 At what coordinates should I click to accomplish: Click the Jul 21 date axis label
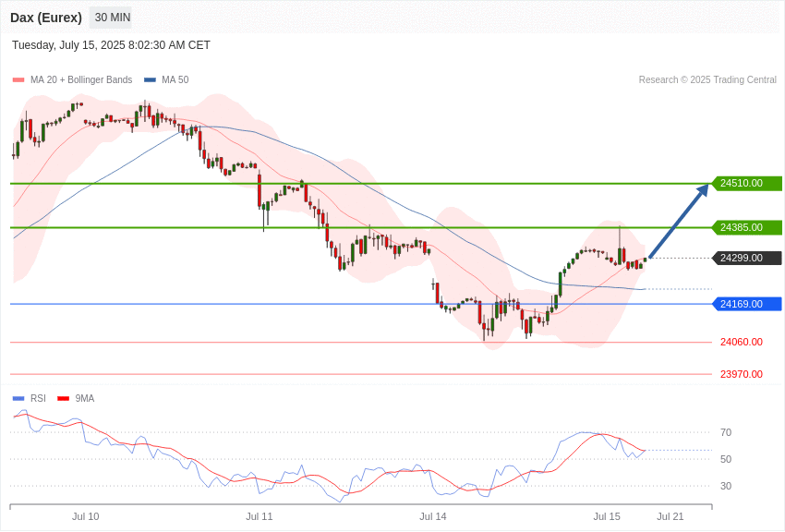(670, 516)
